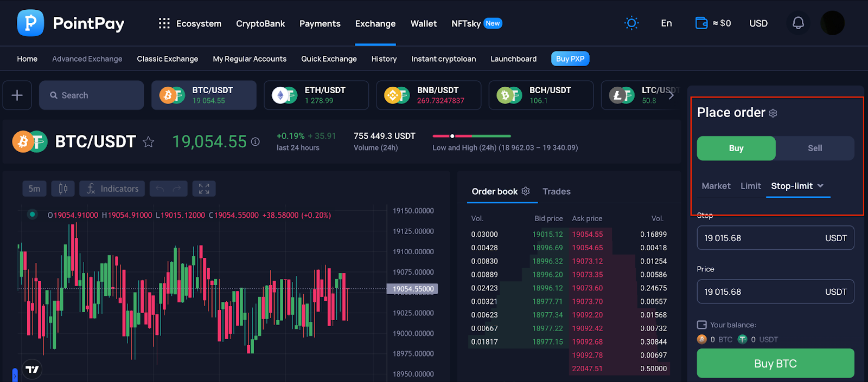Viewport: 868px width, 382px height.
Task: Open the En language selector
Action: 666,23
